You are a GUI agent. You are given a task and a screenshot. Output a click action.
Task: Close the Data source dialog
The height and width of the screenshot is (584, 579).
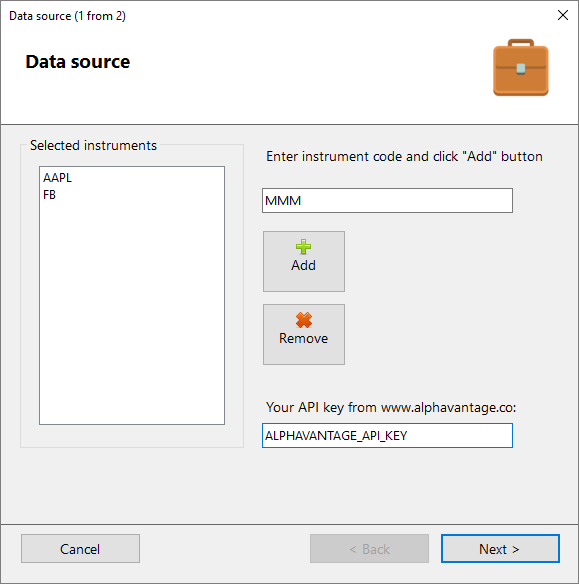point(563,15)
